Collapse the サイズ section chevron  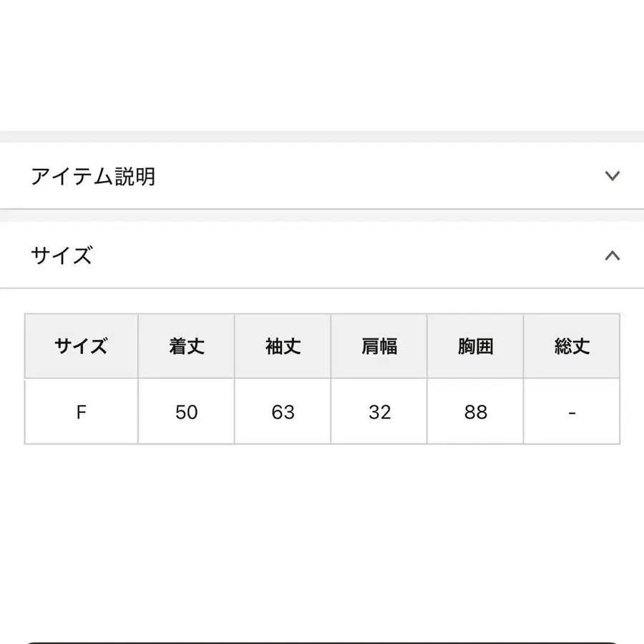pos(612,255)
